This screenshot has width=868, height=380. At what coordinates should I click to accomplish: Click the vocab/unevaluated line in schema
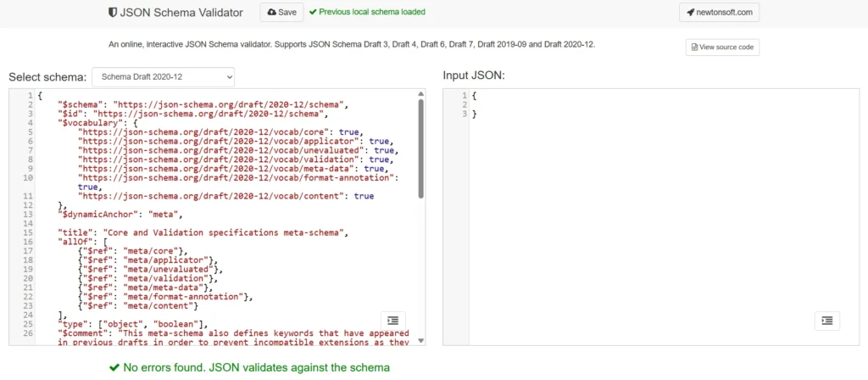(238, 150)
